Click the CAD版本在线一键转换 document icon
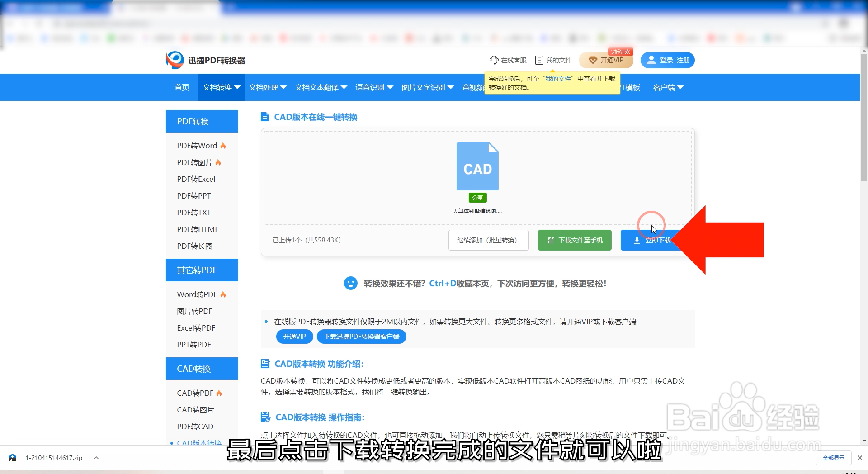868x474 pixels. tap(265, 117)
